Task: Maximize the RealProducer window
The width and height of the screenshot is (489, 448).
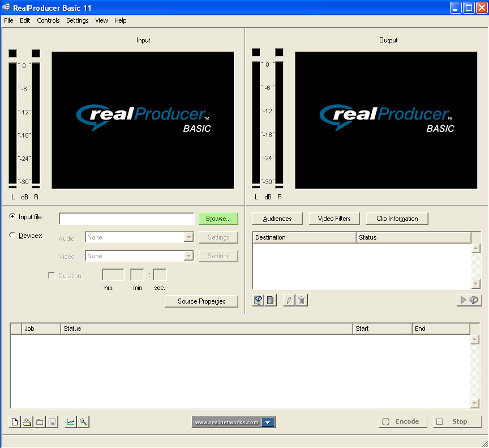Action: 469,7
